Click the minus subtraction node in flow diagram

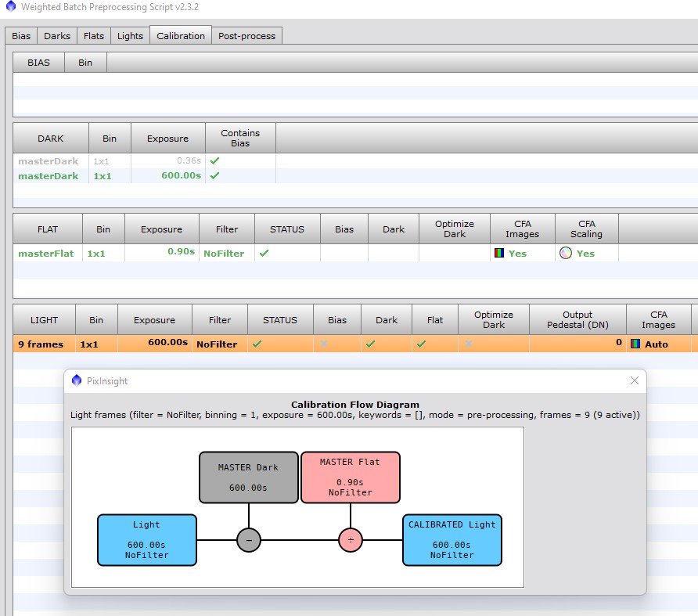pyautogui.click(x=248, y=540)
